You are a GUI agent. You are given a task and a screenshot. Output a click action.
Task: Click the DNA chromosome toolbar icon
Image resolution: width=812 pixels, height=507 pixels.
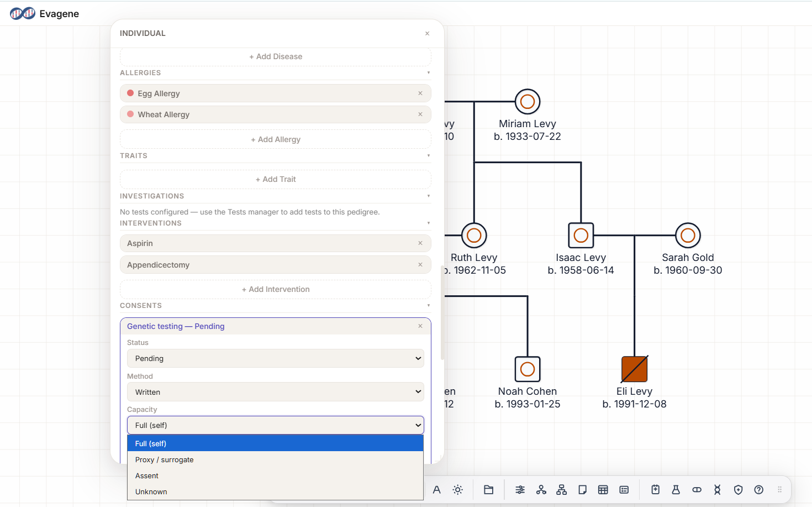pos(717,490)
